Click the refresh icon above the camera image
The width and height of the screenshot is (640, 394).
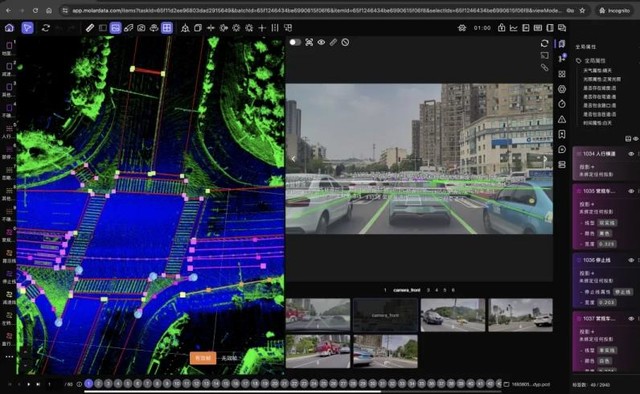[x=544, y=43]
